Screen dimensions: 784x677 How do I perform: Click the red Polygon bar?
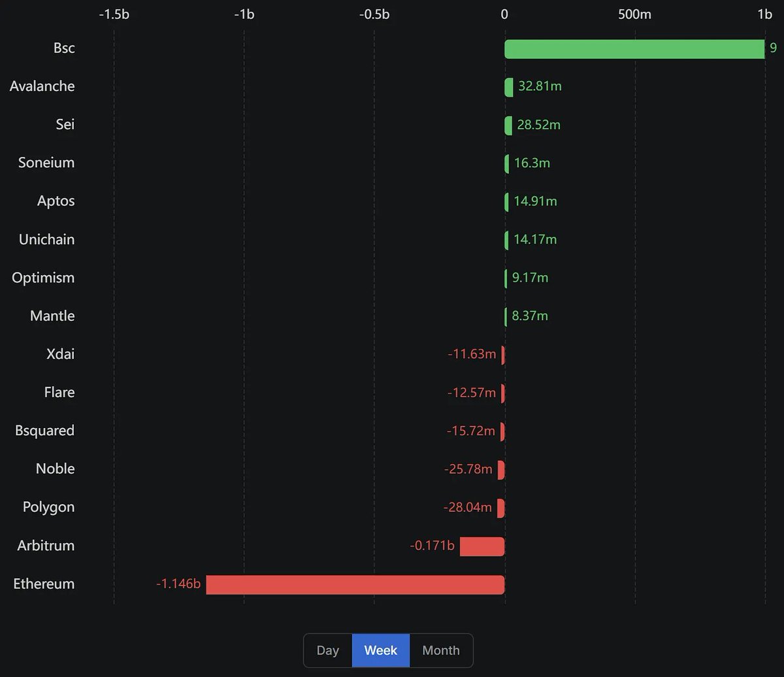coord(501,508)
